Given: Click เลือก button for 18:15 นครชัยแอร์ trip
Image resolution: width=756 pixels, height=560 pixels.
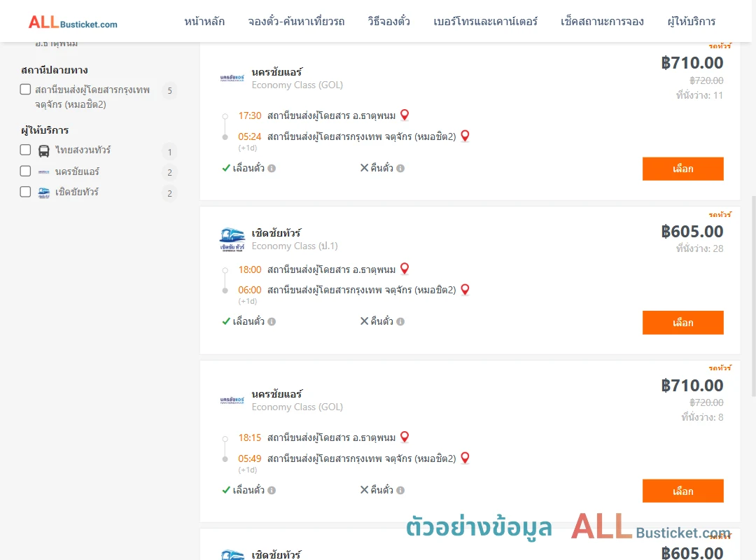Looking at the screenshot, I should pos(682,491).
